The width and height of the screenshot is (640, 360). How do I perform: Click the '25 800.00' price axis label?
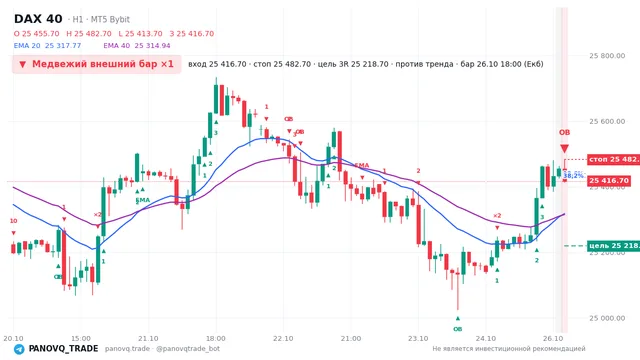coord(607,56)
